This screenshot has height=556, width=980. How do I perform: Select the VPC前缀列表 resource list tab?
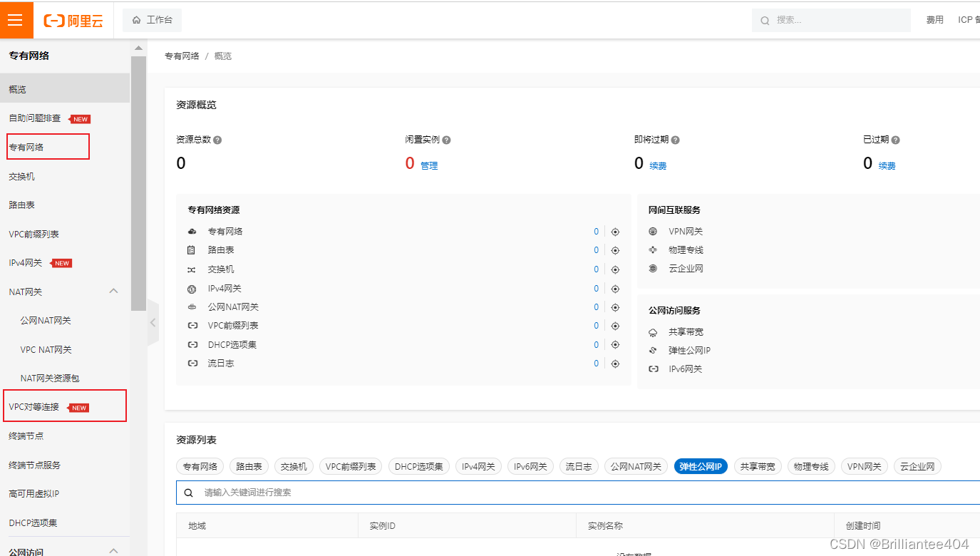click(351, 467)
